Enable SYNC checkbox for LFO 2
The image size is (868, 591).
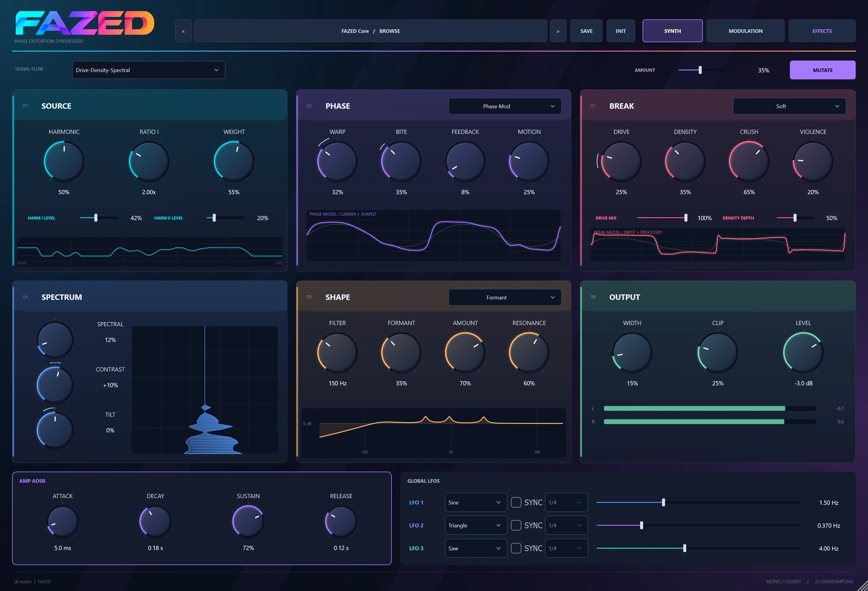(516, 525)
